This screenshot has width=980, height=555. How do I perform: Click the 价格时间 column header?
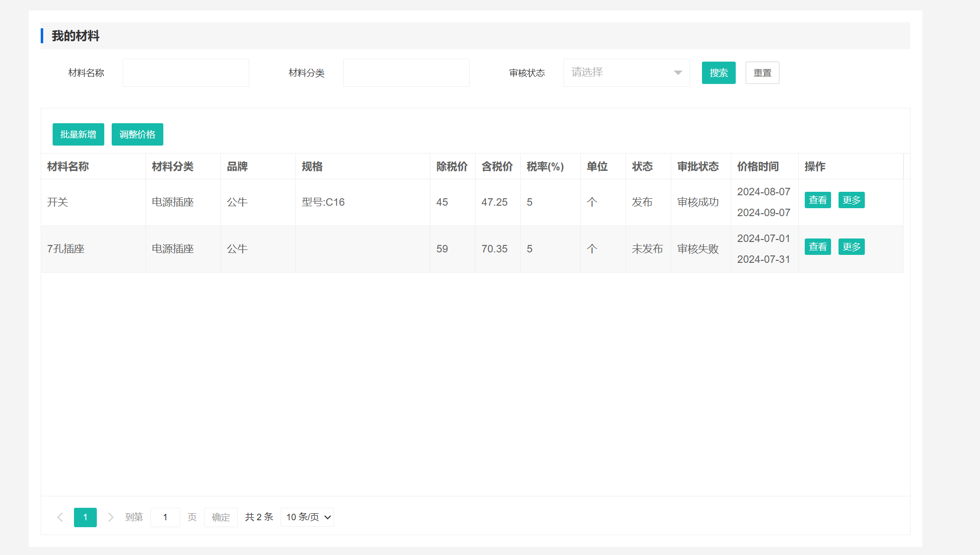(758, 166)
